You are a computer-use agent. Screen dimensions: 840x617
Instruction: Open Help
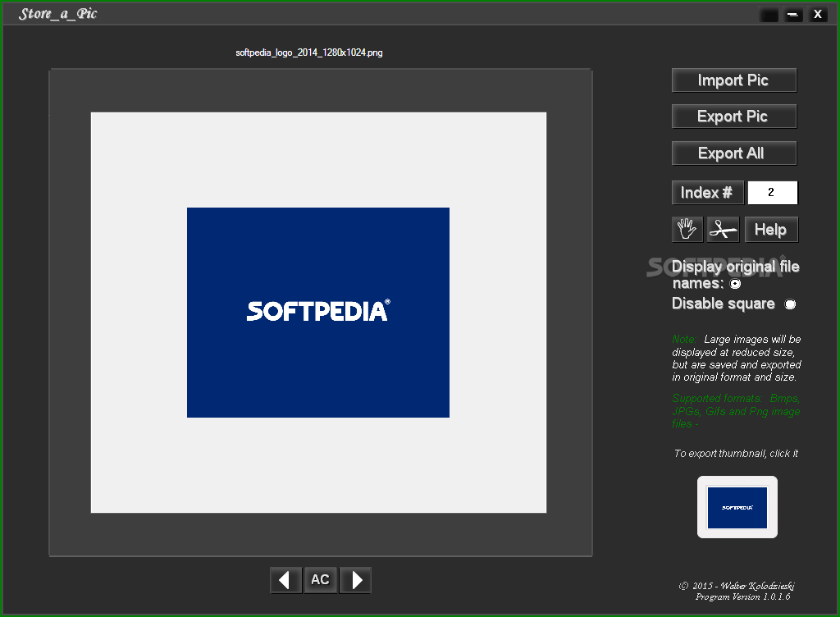point(771,230)
